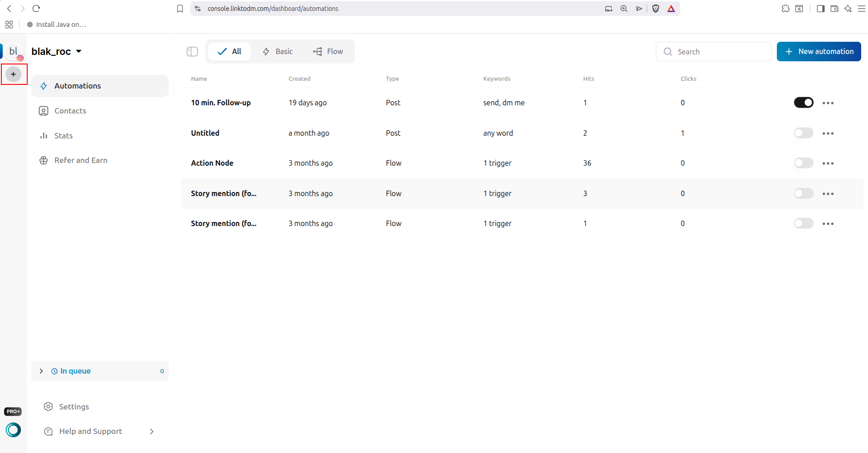Viewport: 868px width, 453px height.
Task: Disable the 10 min. Follow-up automation toggle
Action: click(804, 103)
